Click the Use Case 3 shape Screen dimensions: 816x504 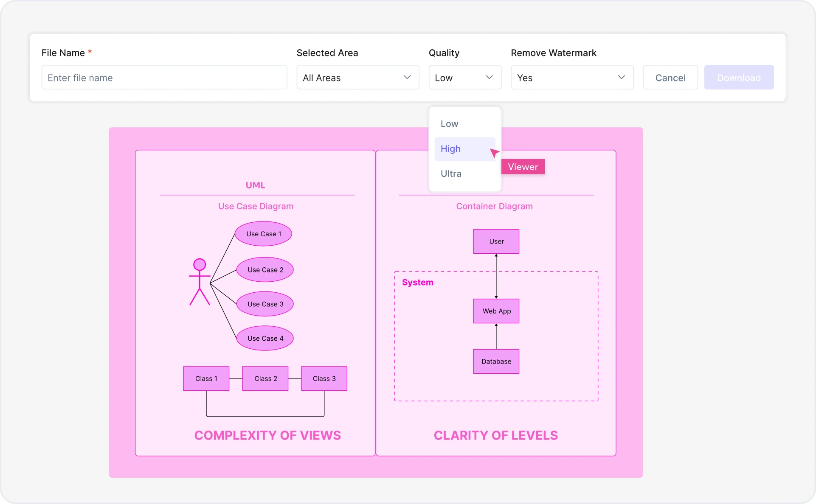pyautogui.click(x=265, y=304)
